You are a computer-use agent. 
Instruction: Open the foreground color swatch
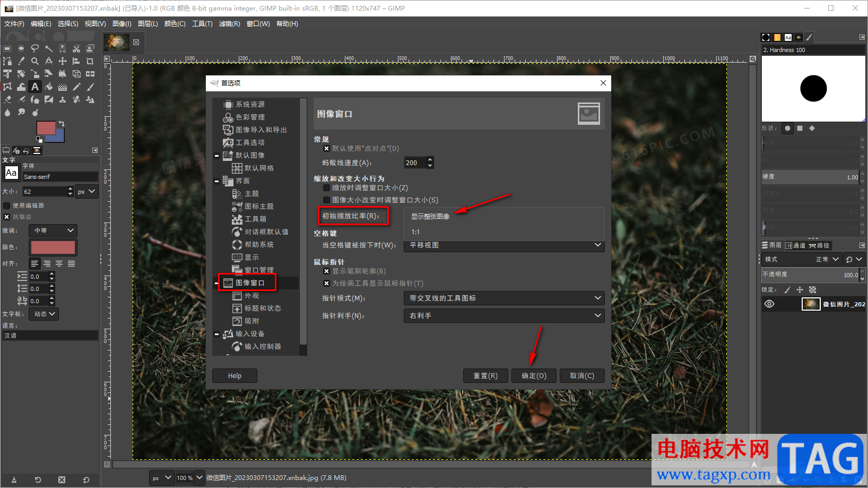[x=46, y=127]
